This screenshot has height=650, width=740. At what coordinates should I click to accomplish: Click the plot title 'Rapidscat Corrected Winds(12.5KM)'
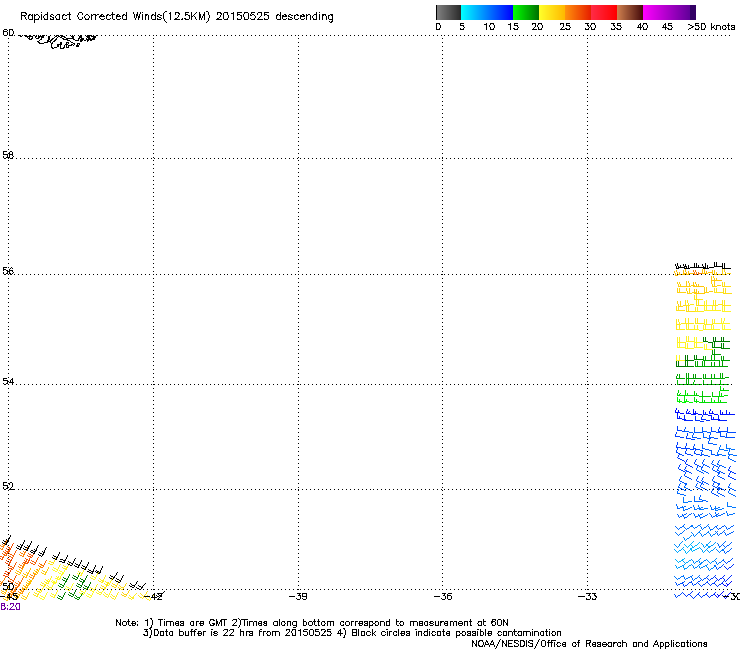(x=115, y=17)
